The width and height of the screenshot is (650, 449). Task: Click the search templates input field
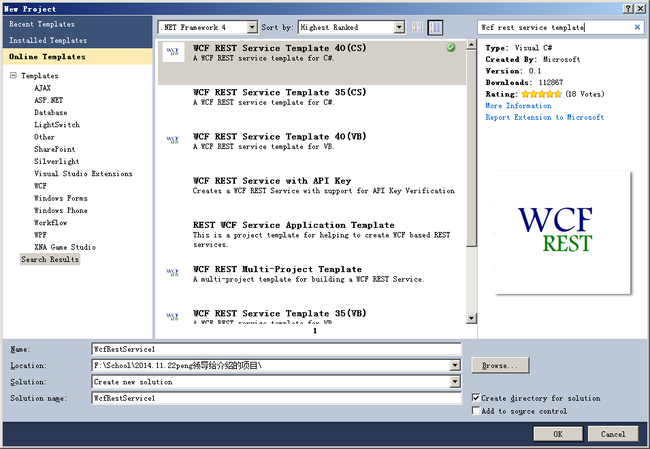pyautogui.click(x=555, y=27)
